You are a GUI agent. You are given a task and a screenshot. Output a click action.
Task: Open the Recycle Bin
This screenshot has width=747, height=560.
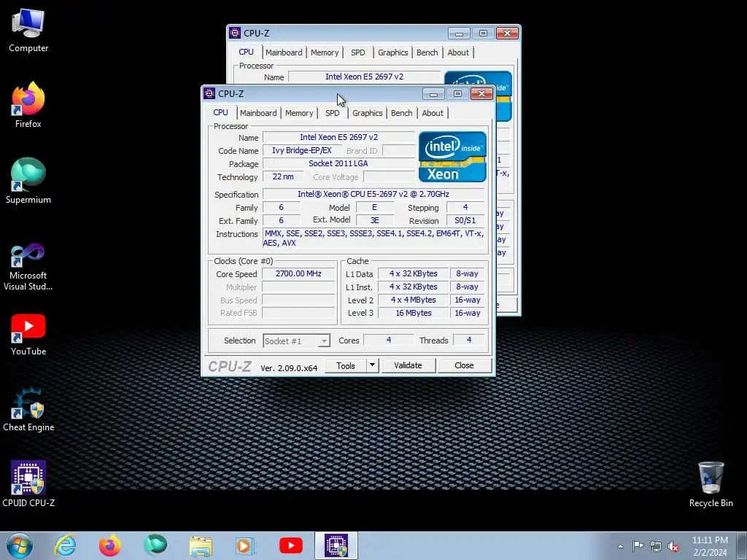[x=711, y=484]
